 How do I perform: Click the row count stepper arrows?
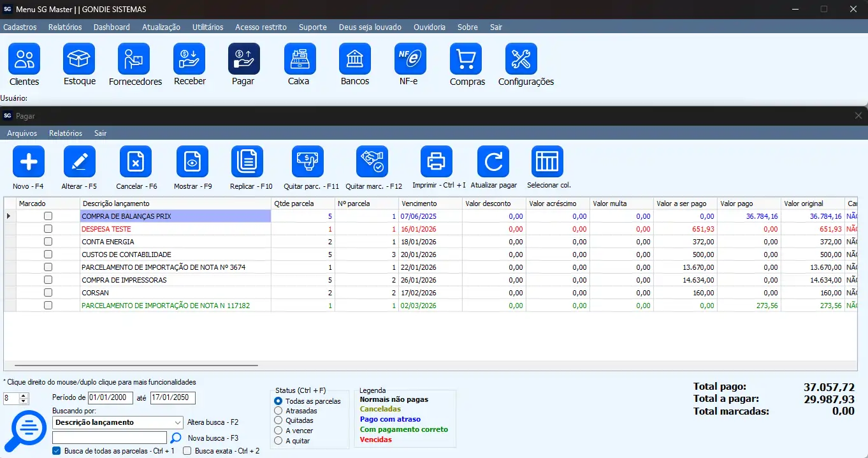tap(24, 398)
